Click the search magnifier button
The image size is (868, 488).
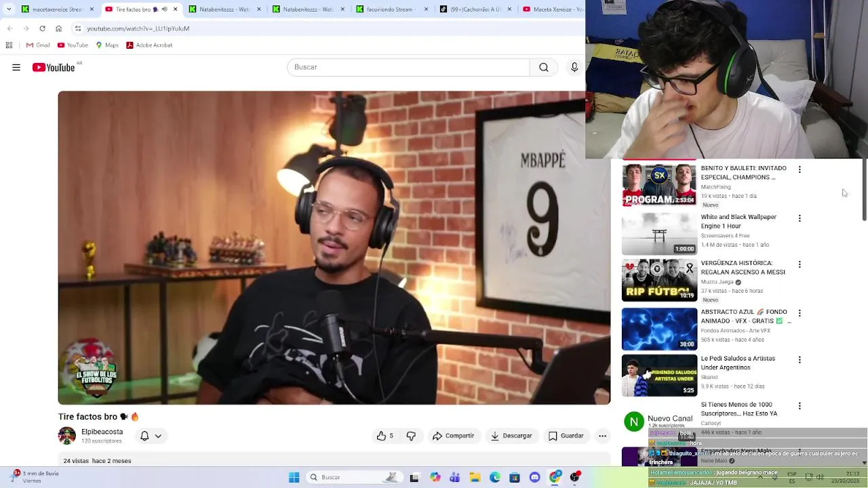pos(544,67)
